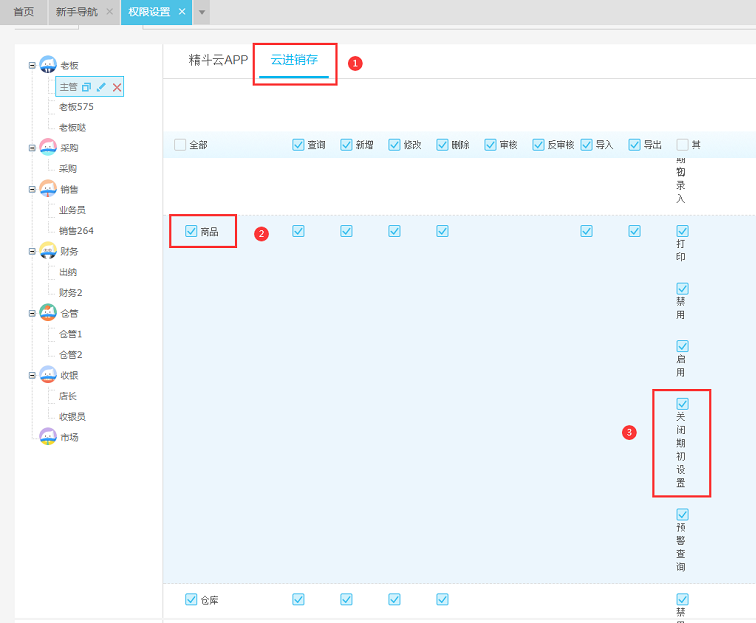This screenshot has width=756, height=623.
Task: Click the 仓管 role avatar icon
Action: tap(48, 313)
